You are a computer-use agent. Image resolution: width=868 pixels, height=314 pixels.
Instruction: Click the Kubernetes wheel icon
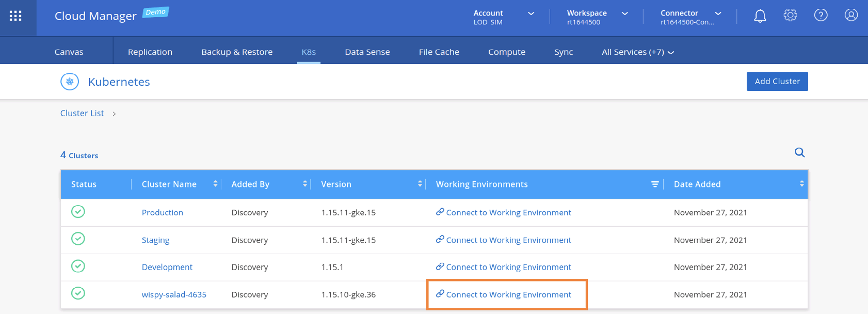70,82
